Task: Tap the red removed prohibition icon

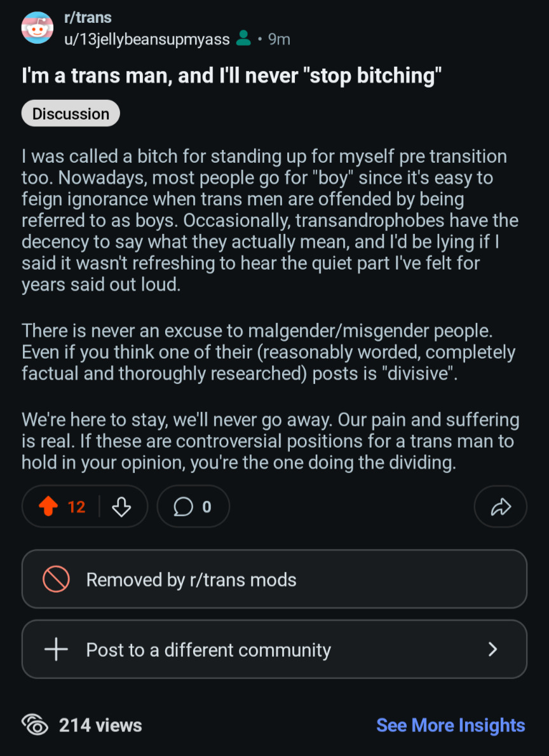Action: click(x=56, y=579)
